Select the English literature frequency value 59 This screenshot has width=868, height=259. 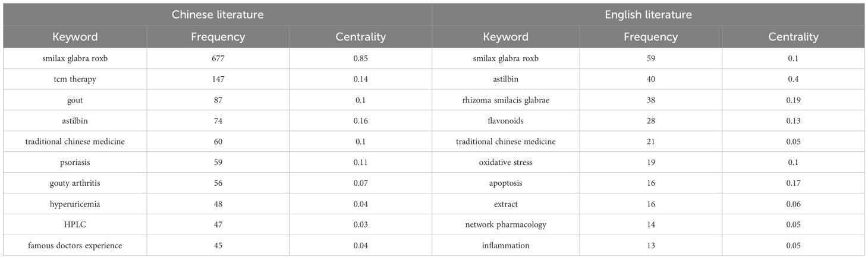point(650,58)
